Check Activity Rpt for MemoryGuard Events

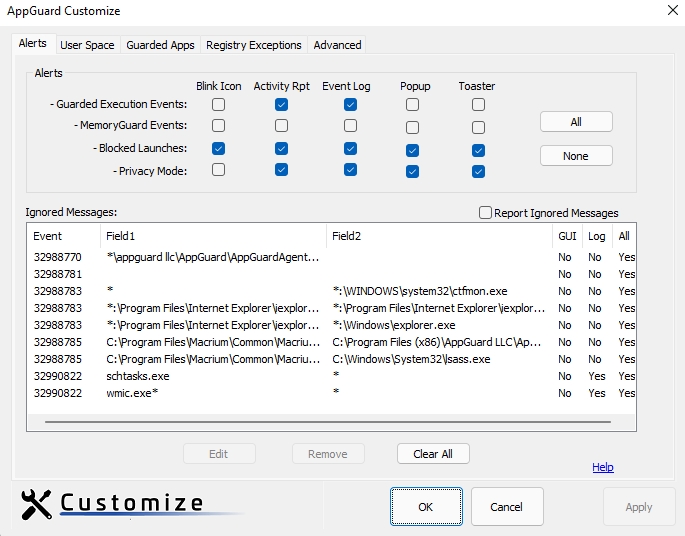point(281,126)
